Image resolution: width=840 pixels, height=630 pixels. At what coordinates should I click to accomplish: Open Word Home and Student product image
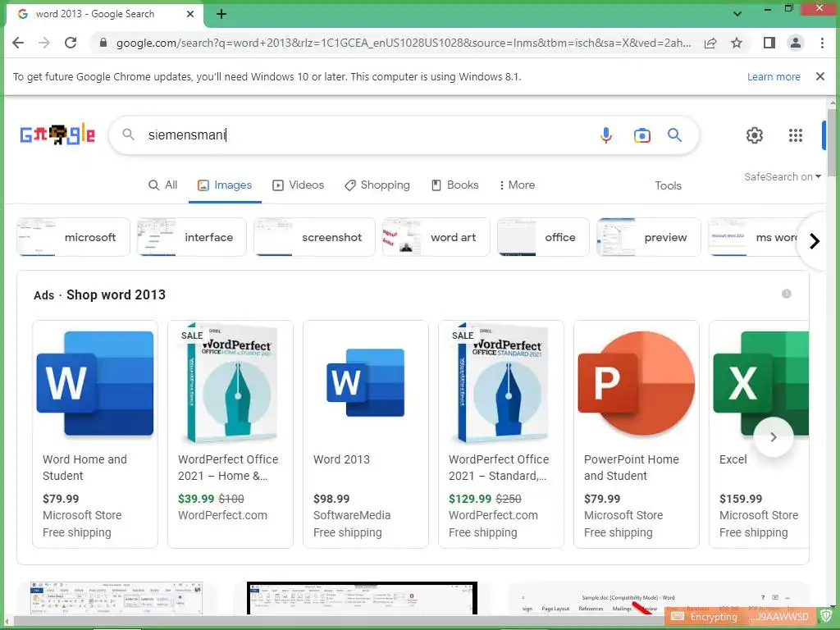click(x=95, y=384)
